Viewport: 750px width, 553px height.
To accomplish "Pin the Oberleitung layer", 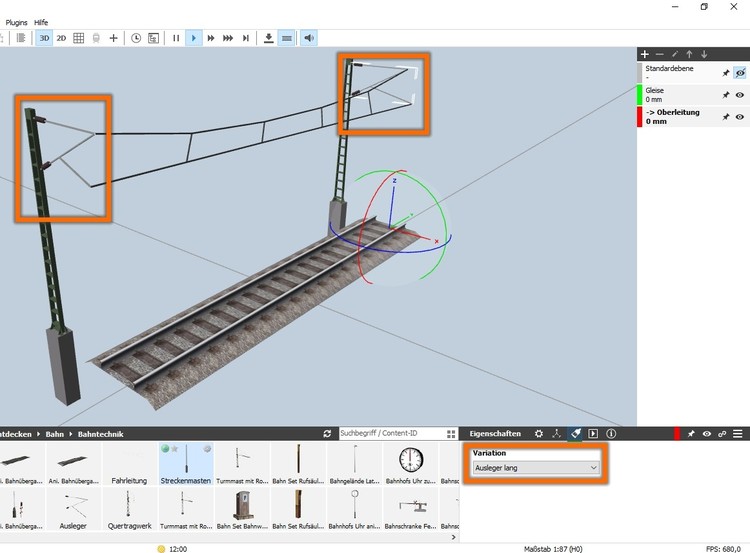I will pos(726,117).
